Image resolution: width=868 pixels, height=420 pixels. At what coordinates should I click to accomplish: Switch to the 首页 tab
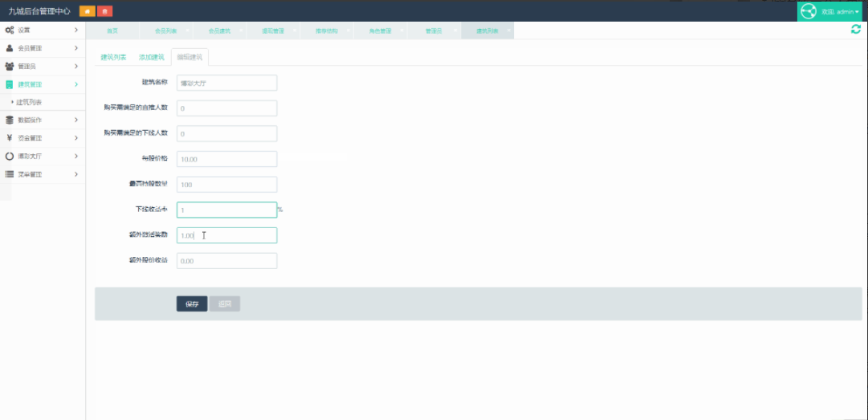pyautogui.click(x=112, y=31)
